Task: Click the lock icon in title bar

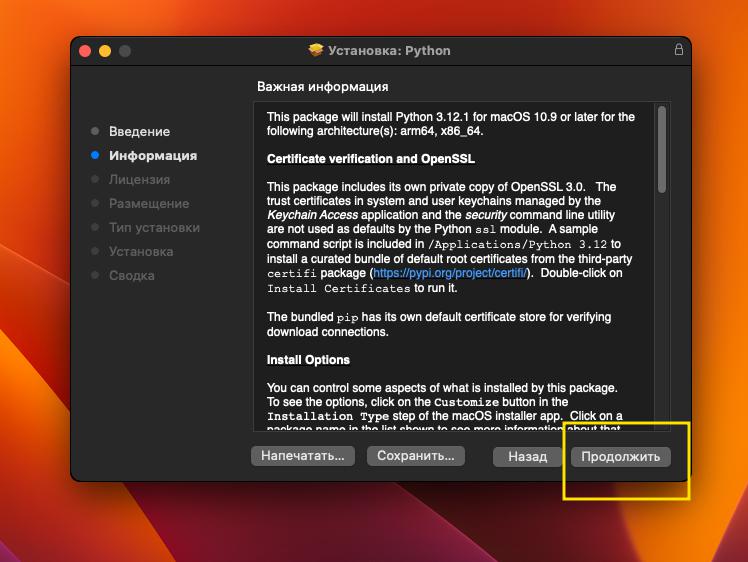Action: [678, 50]
